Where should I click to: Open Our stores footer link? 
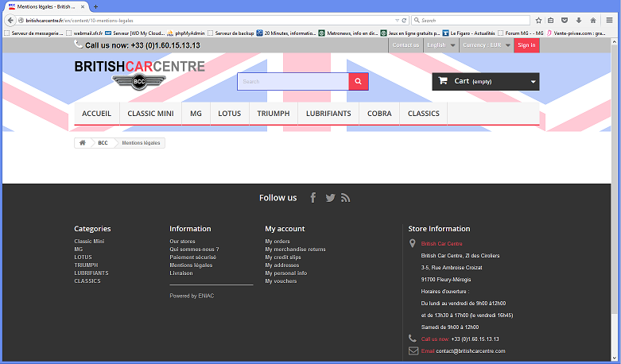point(182,242)
